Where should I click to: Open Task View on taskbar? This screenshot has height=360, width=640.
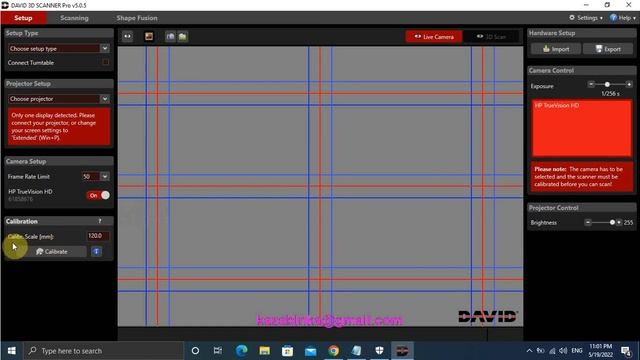[218, 351]
